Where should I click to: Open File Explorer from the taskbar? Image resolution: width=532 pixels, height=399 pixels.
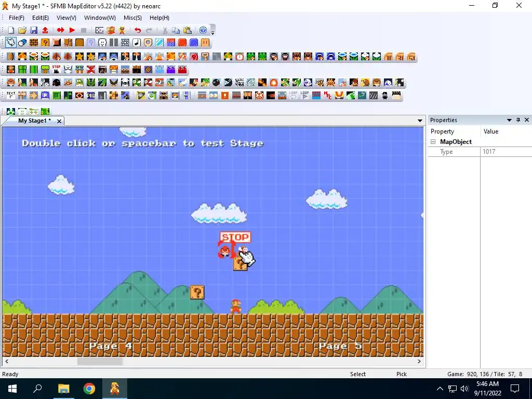point(63,389)
